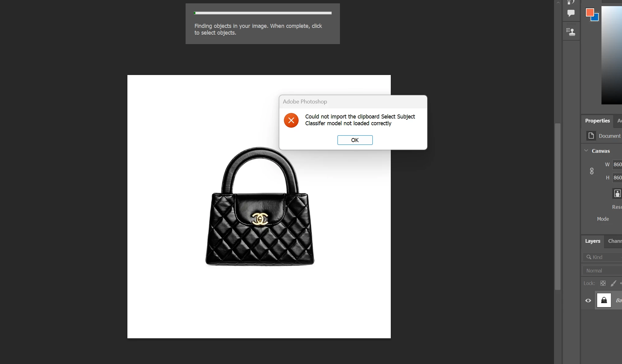This screenshot has width=622, height=364.
Task: Click the red error icon in dialog
Action: 291,120
